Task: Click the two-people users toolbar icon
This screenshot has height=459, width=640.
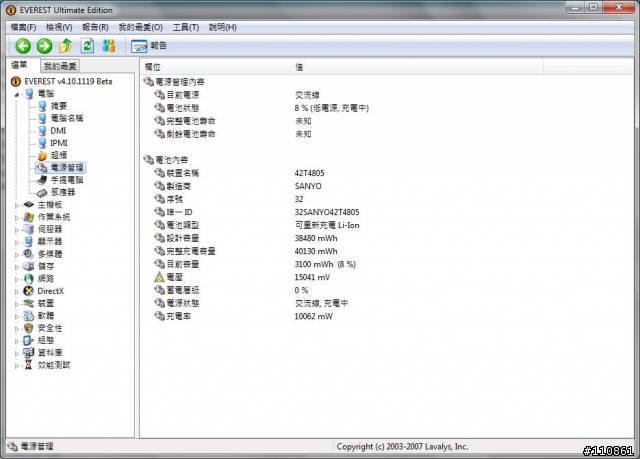Action: (x=109, y=46)
